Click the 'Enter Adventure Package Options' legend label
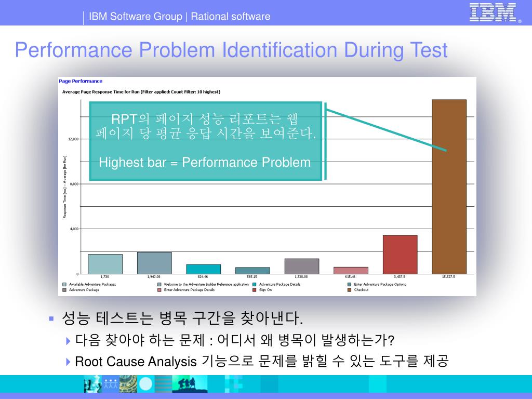The width and height of the screenshot is (532, 399). point(380,284)
